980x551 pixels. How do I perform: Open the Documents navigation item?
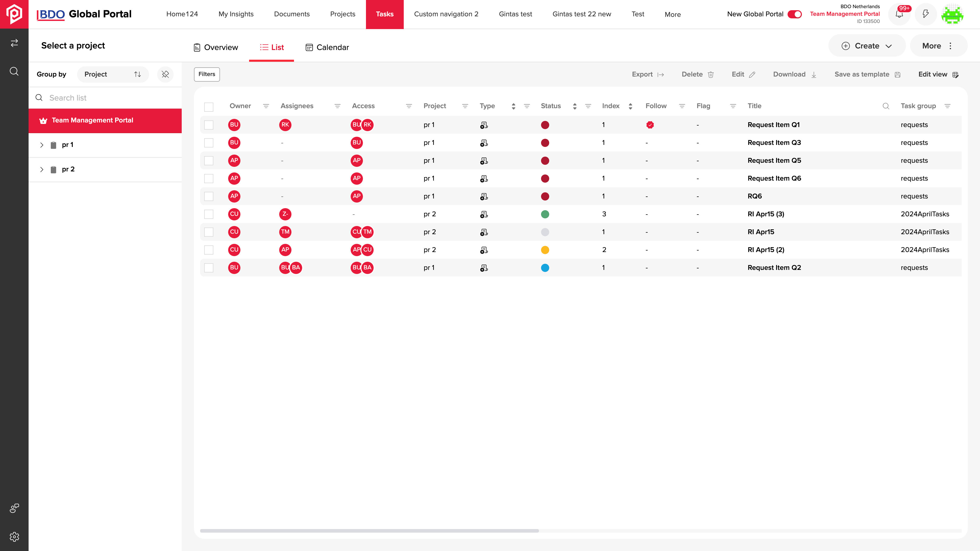click(x=292, y=14)
